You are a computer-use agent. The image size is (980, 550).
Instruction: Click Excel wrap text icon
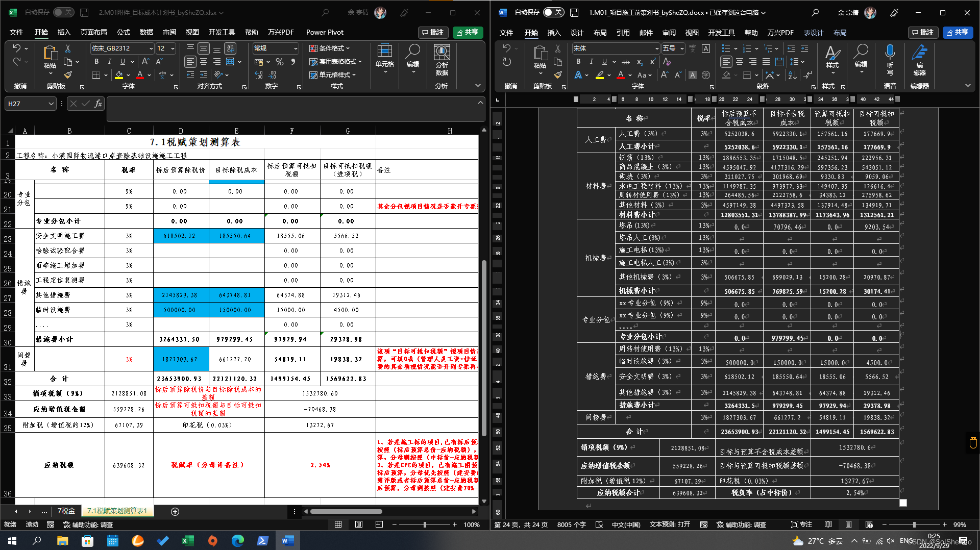pos(230,48)
